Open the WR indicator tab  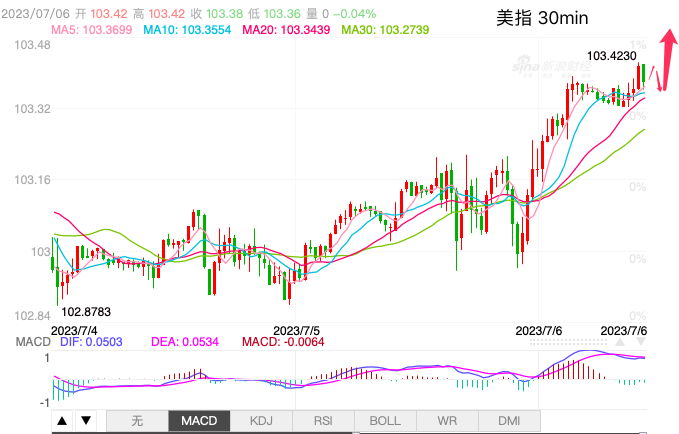click(447, 421)
